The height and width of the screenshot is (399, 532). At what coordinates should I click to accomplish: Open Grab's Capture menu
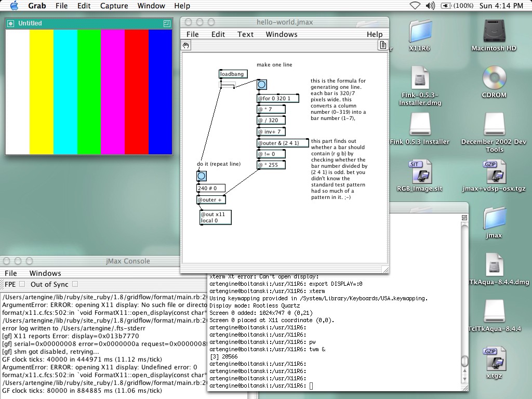click(114, 6)
